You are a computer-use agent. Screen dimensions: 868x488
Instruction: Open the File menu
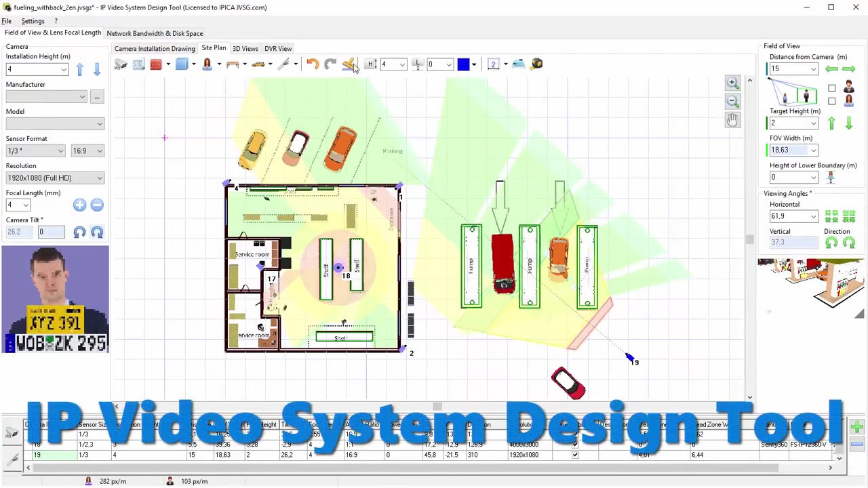6,21
